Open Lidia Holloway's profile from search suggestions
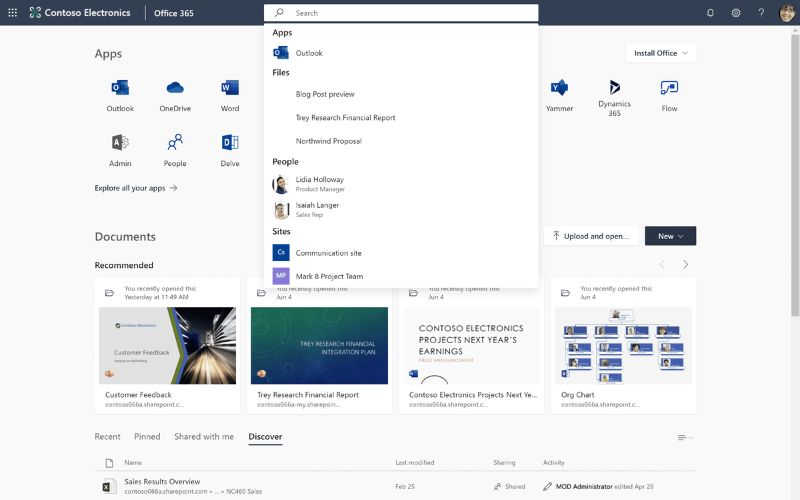800x500 pixels. [401, 184]
